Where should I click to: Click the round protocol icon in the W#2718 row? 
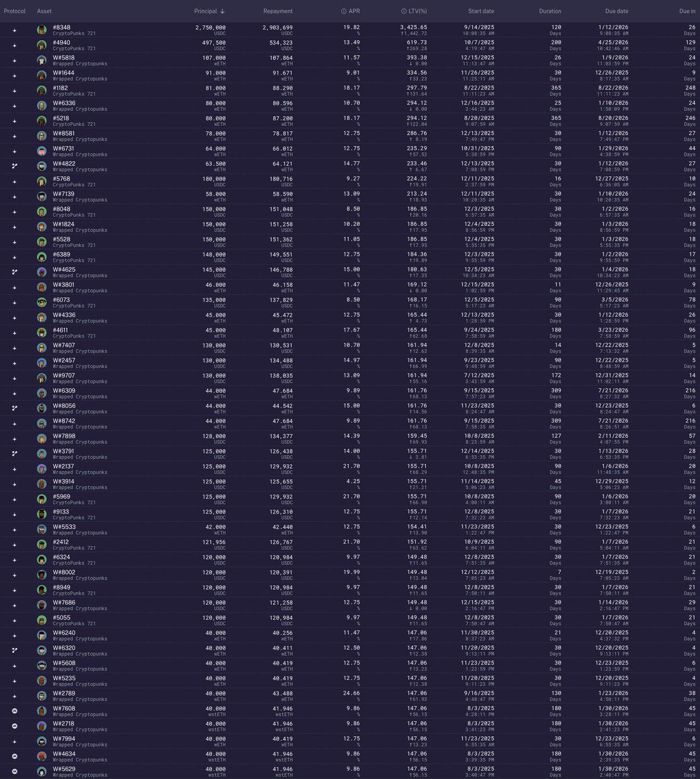(x=15, y=726)
